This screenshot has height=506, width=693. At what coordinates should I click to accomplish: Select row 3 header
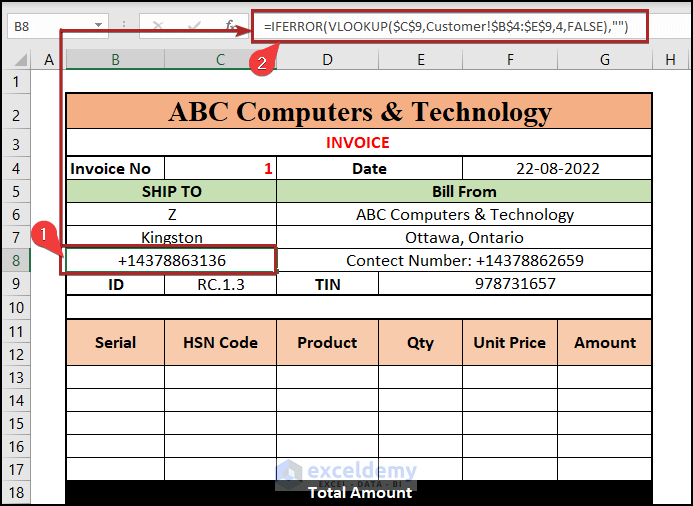tap(16, 144)
